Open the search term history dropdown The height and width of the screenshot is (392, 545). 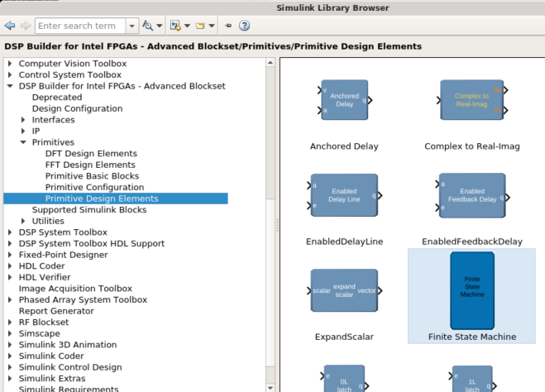coord(132,26)
